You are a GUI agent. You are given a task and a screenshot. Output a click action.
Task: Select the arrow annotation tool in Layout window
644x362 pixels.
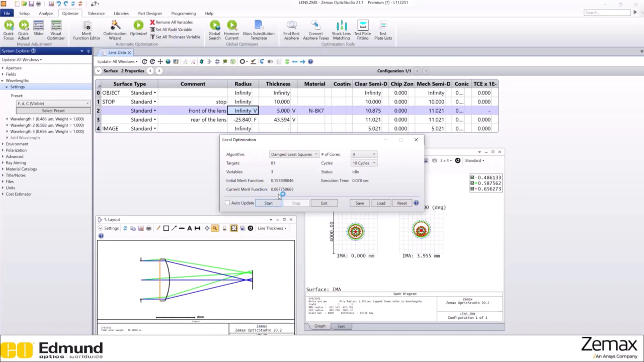[174, 228]
